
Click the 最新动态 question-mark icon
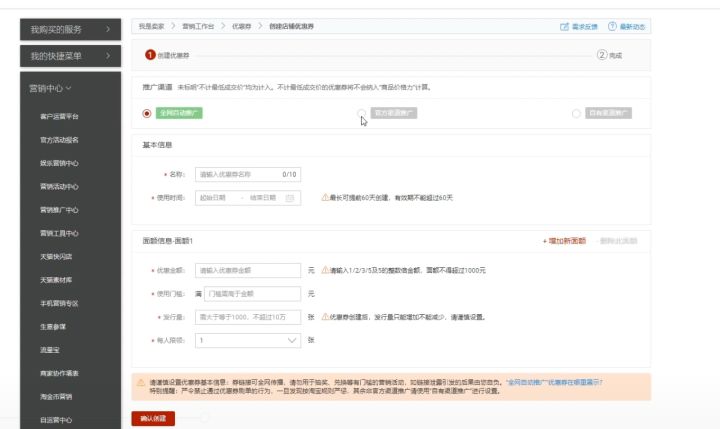[x=612, y=27]
